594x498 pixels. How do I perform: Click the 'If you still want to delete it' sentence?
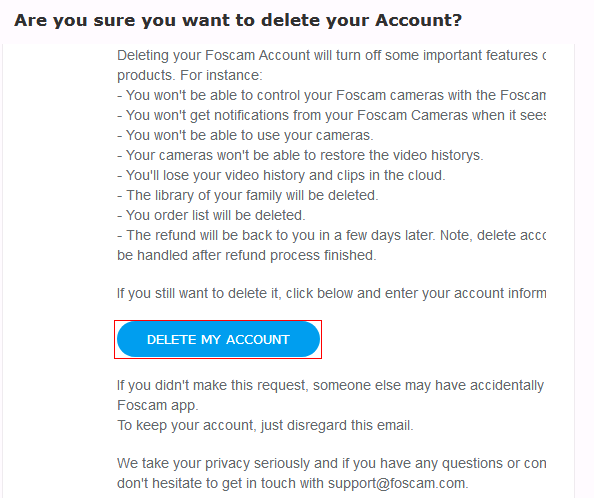click(x=331, y=293)
